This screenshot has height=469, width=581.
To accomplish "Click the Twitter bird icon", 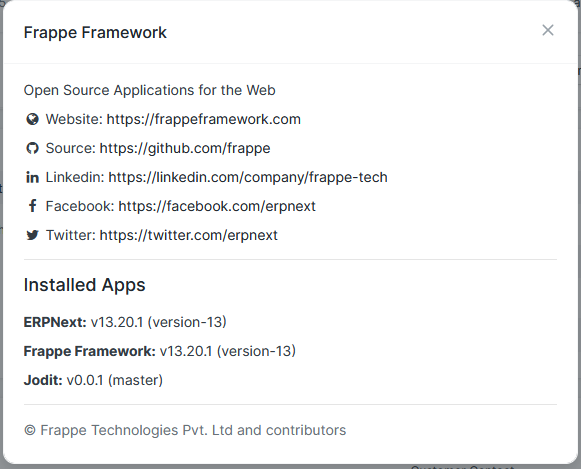I will coord(32,235).
